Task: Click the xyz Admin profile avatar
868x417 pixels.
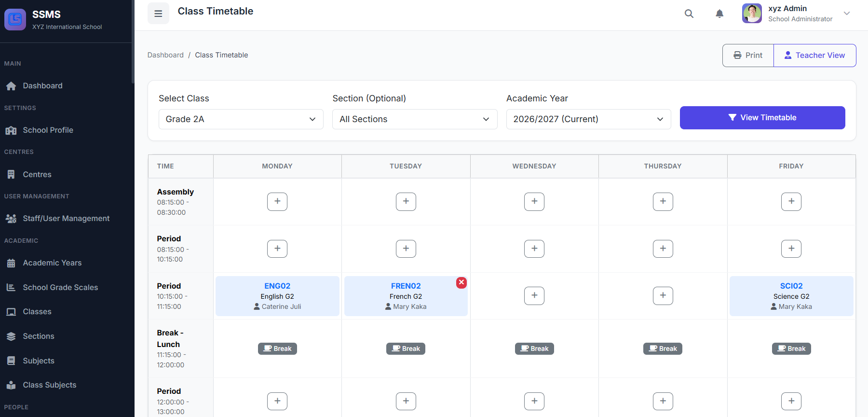Action: (752, 14)
